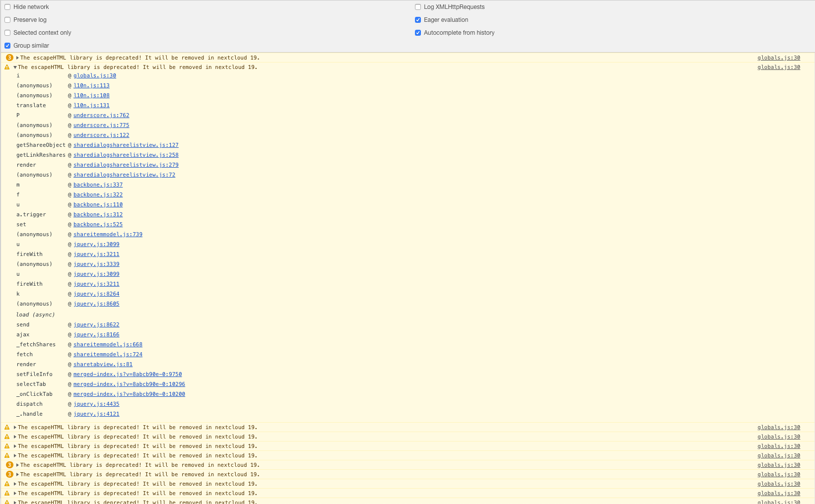The height and width of the screenshot is (504, 815).
Task: Open jquery.js:8166 ajax link
Action: pos(96,334)
